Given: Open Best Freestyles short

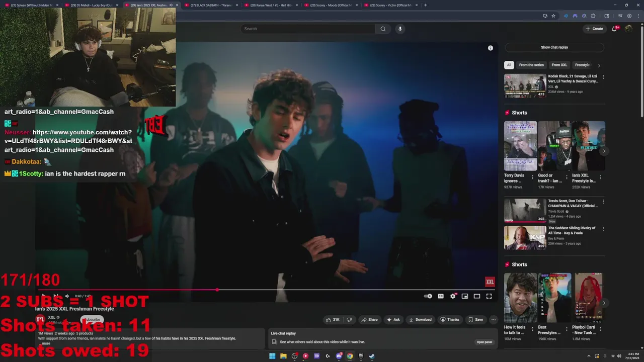Looking at the screenshot, I should [554, 298].
